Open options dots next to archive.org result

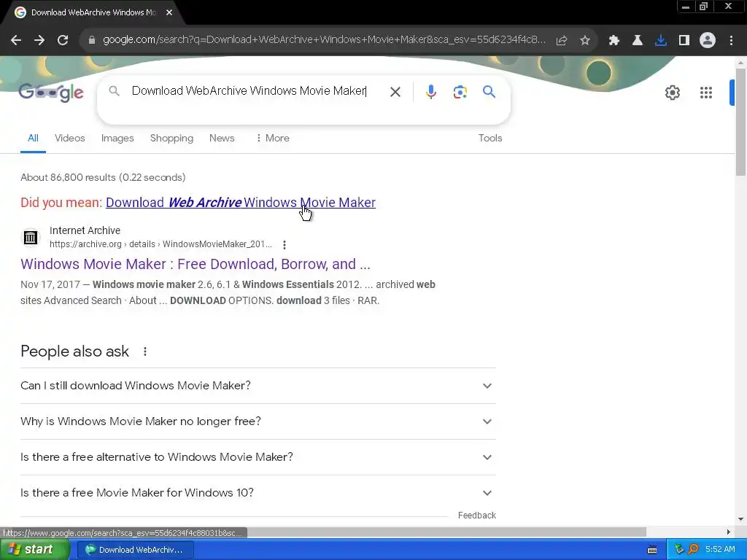pos(285,245)
